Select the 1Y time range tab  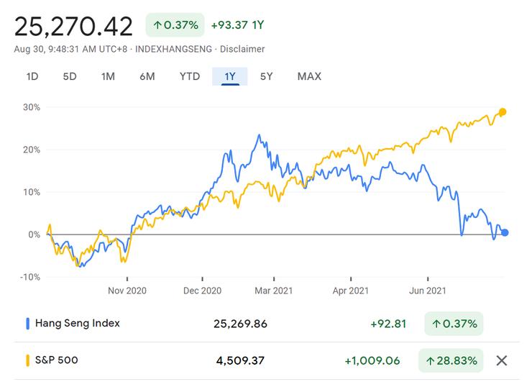[230, 76]
